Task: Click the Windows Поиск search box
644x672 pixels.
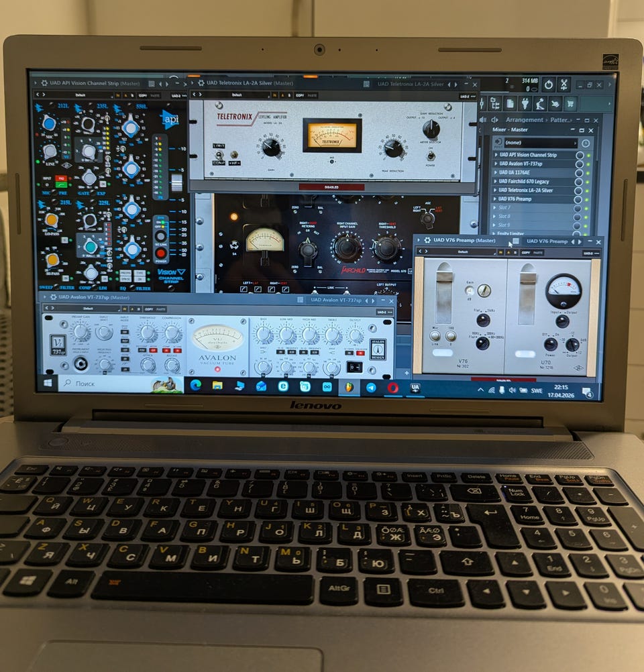Action: pyautogui.click(x=121, y=384)
